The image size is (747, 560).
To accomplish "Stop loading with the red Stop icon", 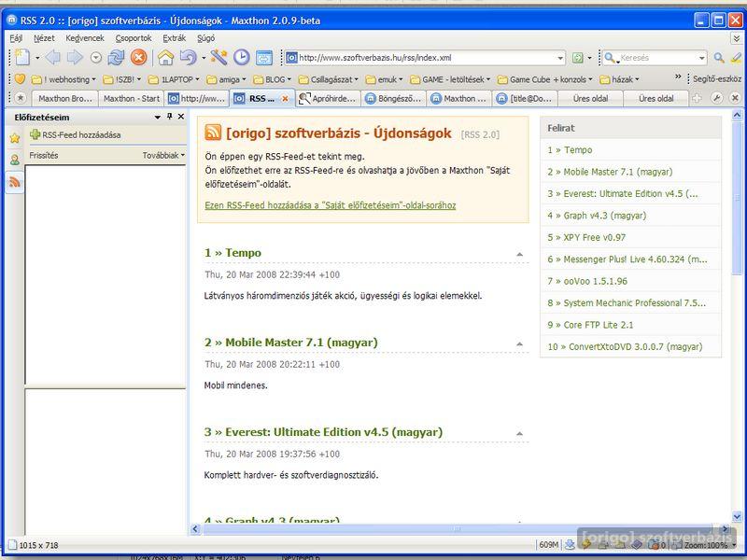I will (138, 58).
